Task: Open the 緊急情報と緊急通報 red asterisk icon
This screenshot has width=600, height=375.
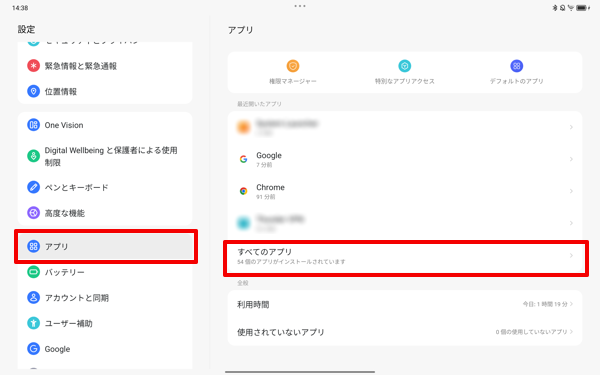Action: [x=33, y=66]
